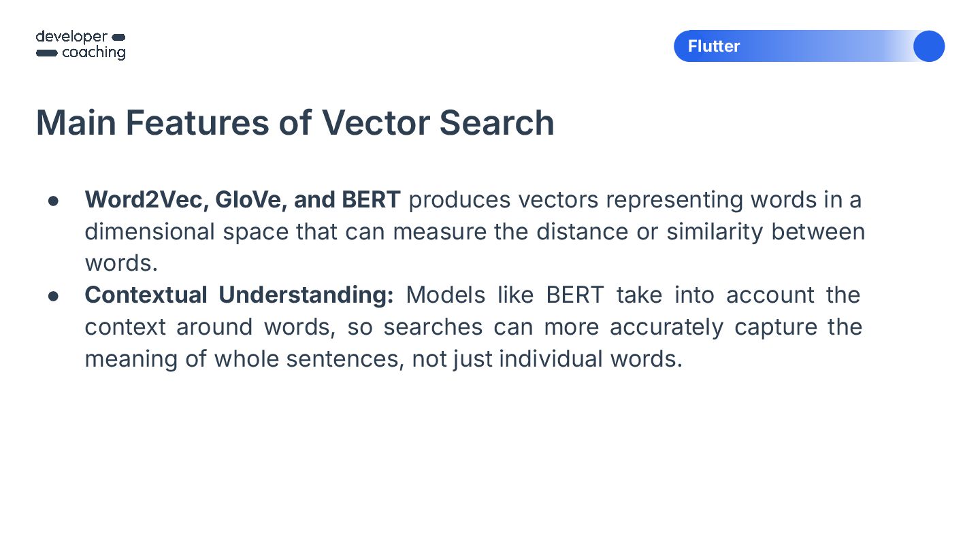Click the word "Main" in the slide title
Screen dimensions: 980x551
coord(75,122)
